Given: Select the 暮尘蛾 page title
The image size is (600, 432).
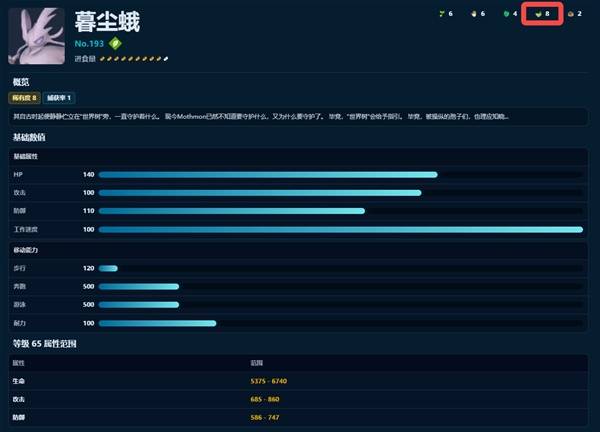Looking at the screenshot, I should (108, 21).
